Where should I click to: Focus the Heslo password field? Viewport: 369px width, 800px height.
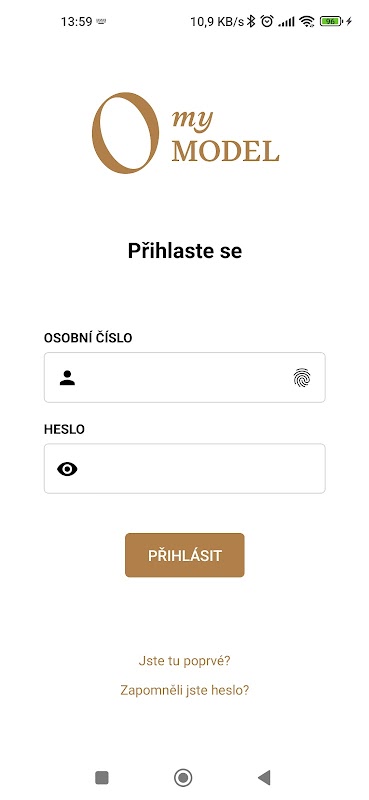point(185,468)
